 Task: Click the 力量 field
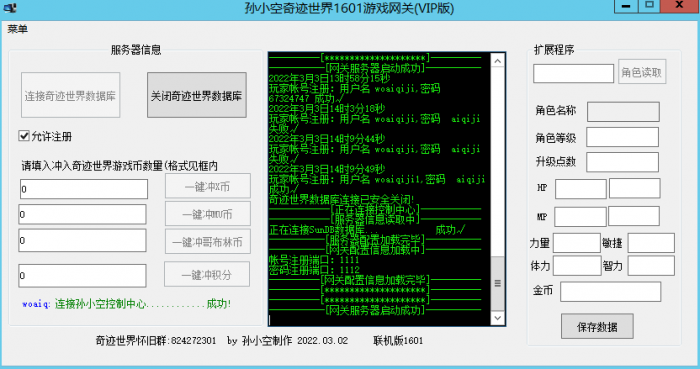(x=577, y=243)
